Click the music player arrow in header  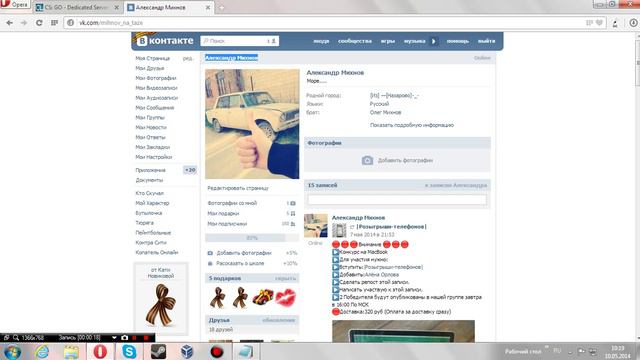pyautogui.click(x=434, y=41)
